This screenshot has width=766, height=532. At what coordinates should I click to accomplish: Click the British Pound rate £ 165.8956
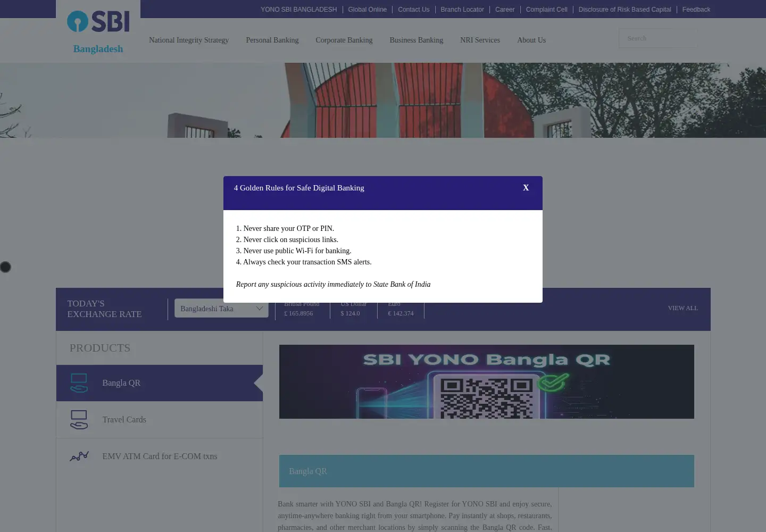298,313
